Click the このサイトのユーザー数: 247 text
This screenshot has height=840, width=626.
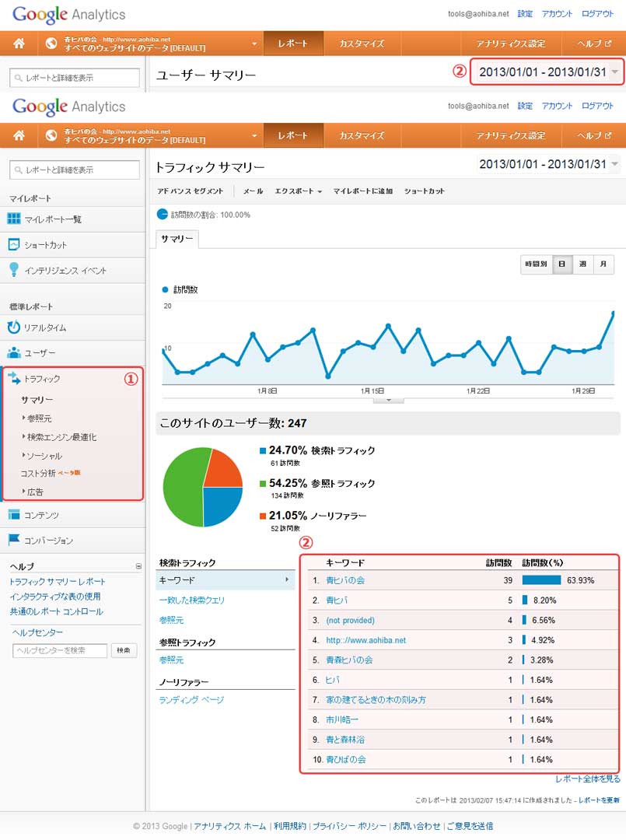pos(233,423)
